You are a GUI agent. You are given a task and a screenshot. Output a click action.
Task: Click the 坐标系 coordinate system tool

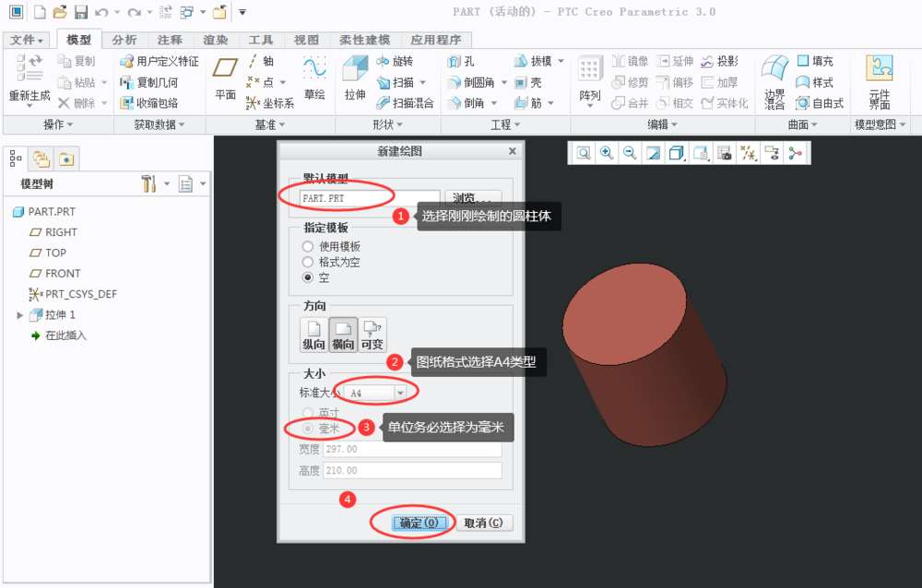click(270, 103)
